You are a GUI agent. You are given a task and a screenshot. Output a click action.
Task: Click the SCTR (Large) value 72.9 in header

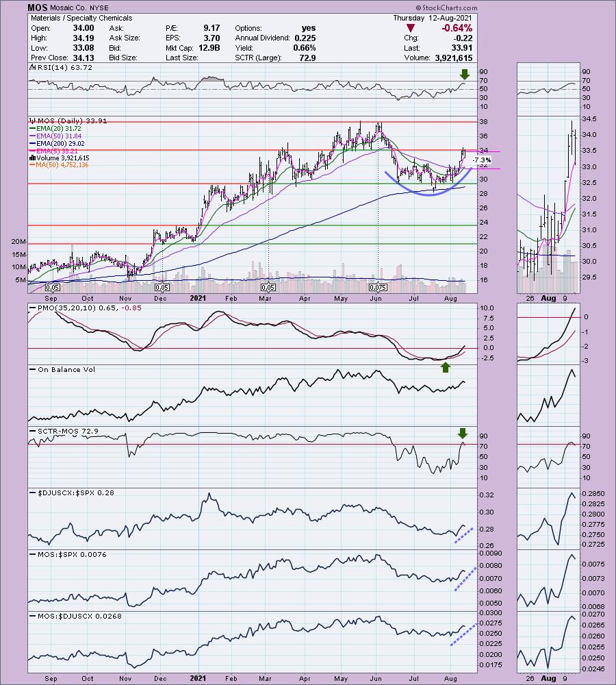307,58
